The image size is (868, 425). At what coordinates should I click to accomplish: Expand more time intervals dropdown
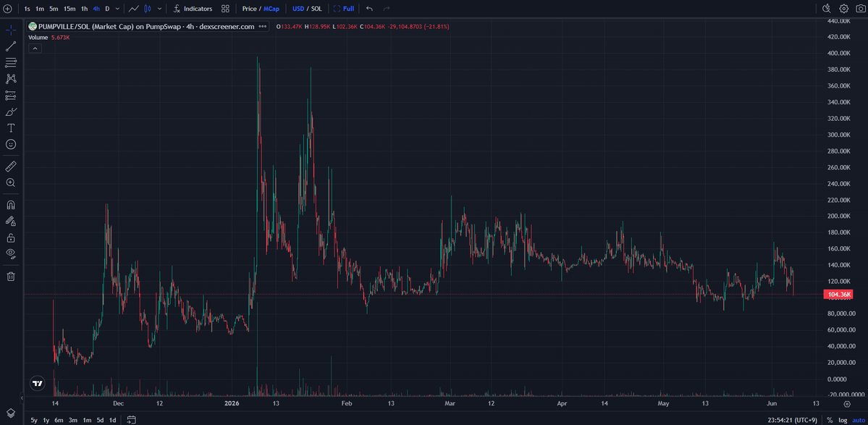point(117,9)
